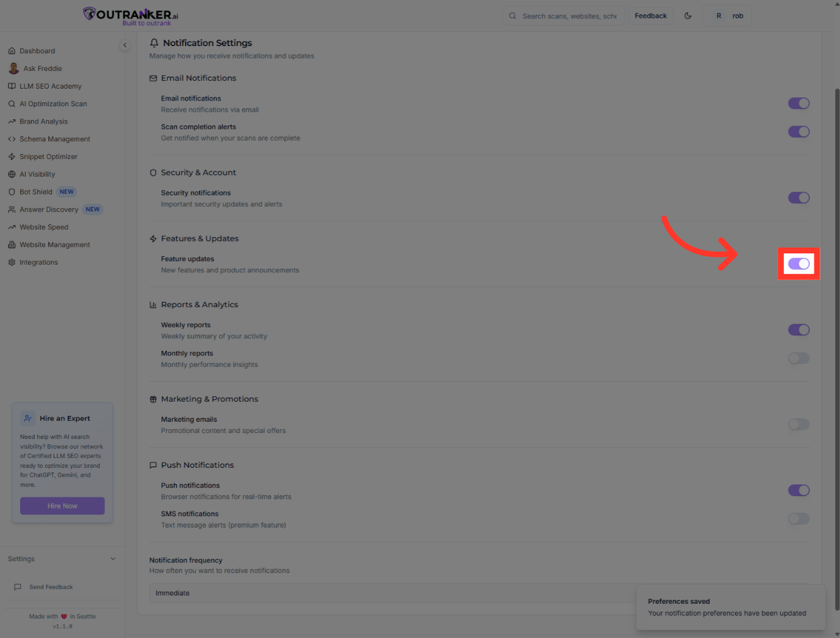The height and width of the screenshot is (638, 840).
Task: Open the Feedback panel
Action: pyautogui.click(x=650, y=15)
